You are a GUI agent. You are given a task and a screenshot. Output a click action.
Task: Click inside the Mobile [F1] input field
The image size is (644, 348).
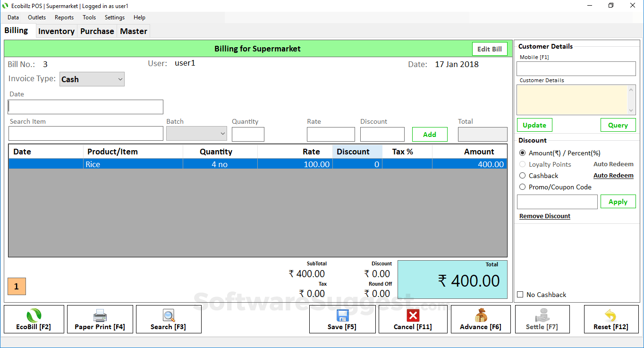pos(576,68)
